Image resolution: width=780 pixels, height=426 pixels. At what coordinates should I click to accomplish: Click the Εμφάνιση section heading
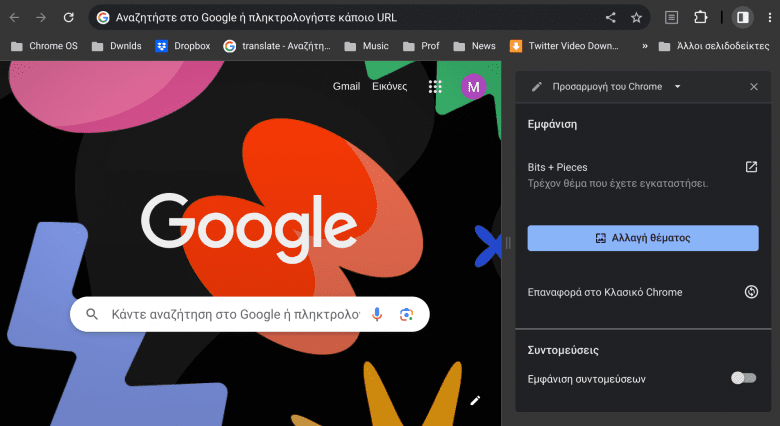[x=552, y=124]
